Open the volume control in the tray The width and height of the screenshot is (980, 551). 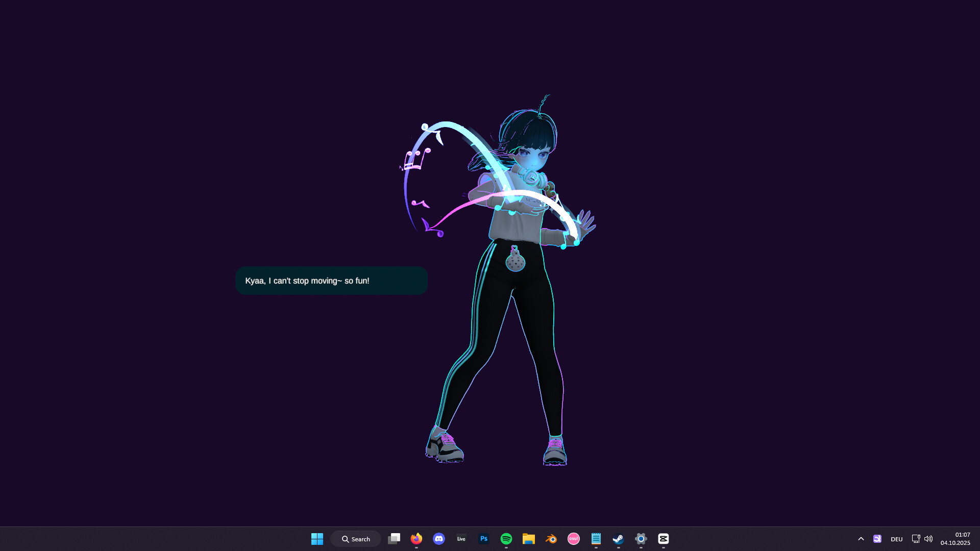(928, 539)
